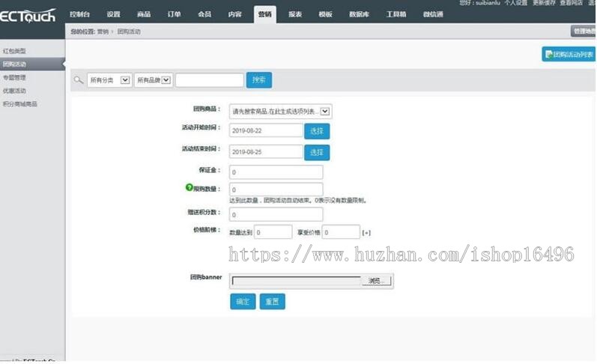597x364 pixels.
Task: Open the 商品 menu
Action: pos(144,14)
